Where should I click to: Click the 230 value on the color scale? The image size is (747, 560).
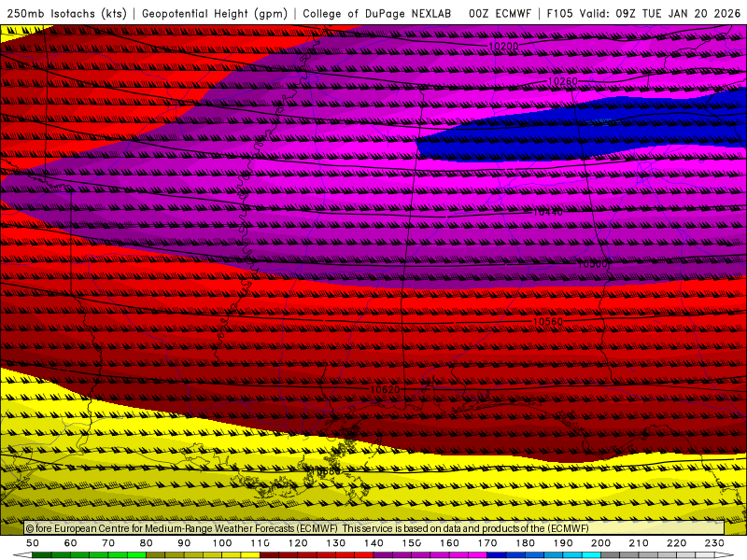[x=714, y=543]
